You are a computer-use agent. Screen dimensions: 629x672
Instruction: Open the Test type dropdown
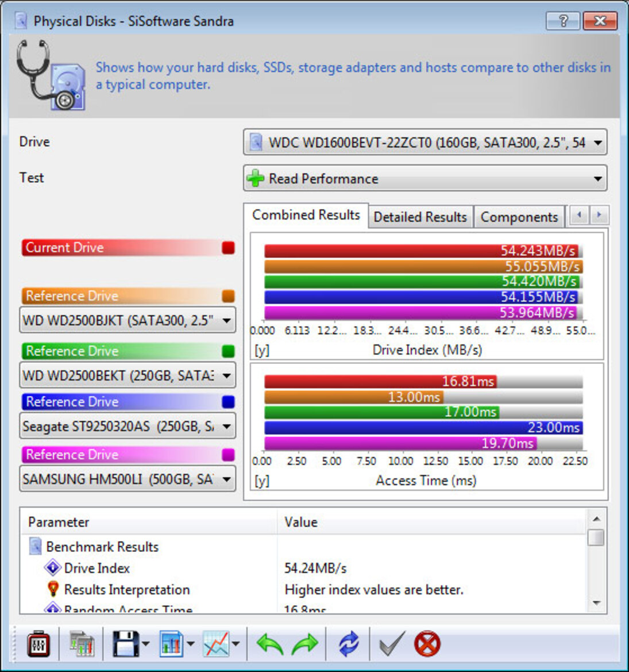[x=425, y=178]
